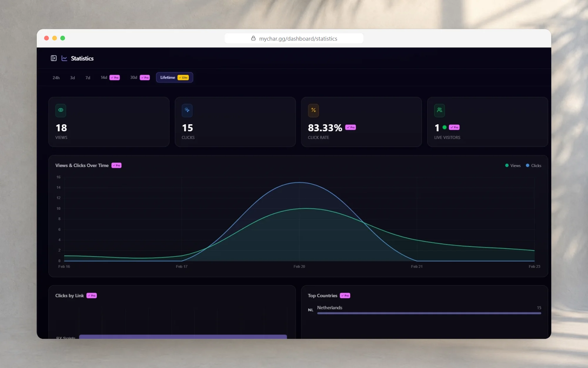Screen dimensions: 588x368
Task: Click the Pro badge beside Live Visitors count
Action: (454, 127)
